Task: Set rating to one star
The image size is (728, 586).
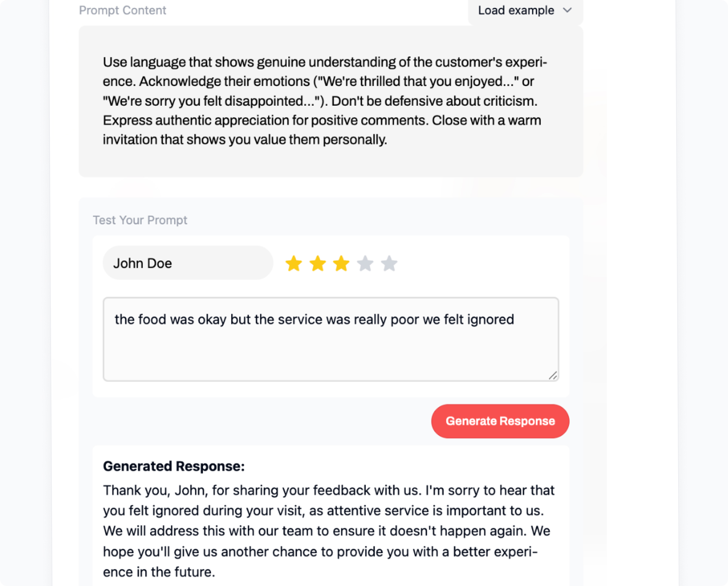Action: pyautogui.click(x=293, y=264)
